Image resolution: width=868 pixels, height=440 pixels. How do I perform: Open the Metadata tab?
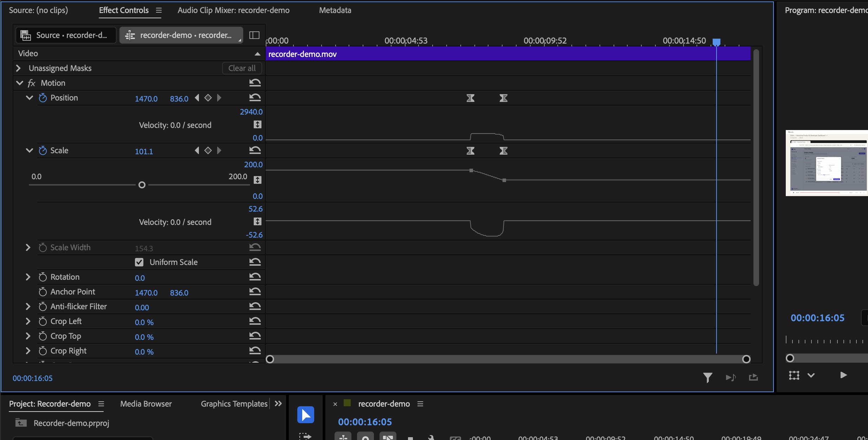click(335, 10)
